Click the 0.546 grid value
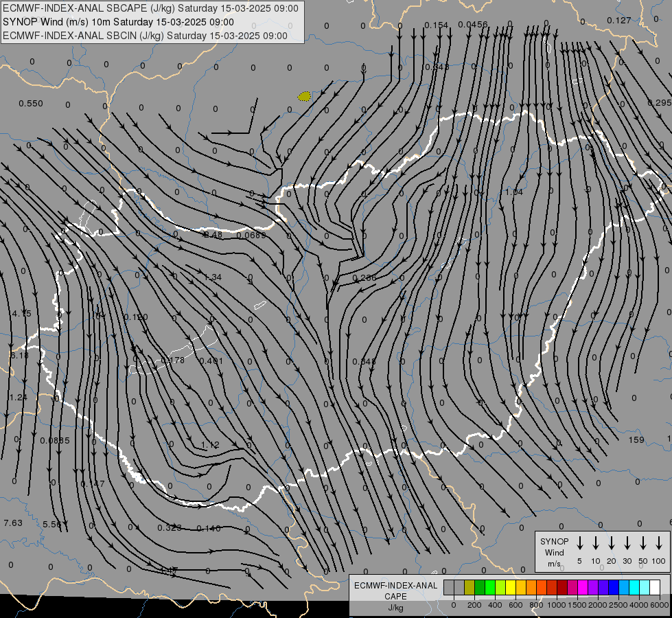Image resolution: width=672 pixels, height=618 pixels. (x=364, y=362)
